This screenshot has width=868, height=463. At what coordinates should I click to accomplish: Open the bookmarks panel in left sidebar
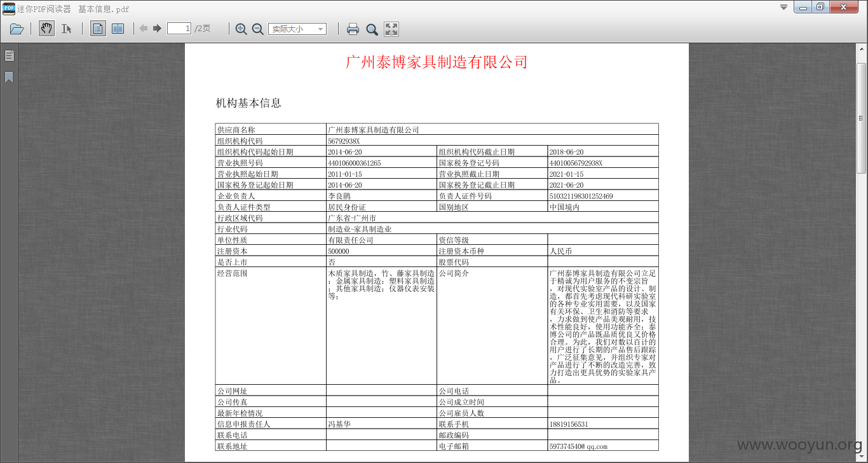click(x=9, y=77)
